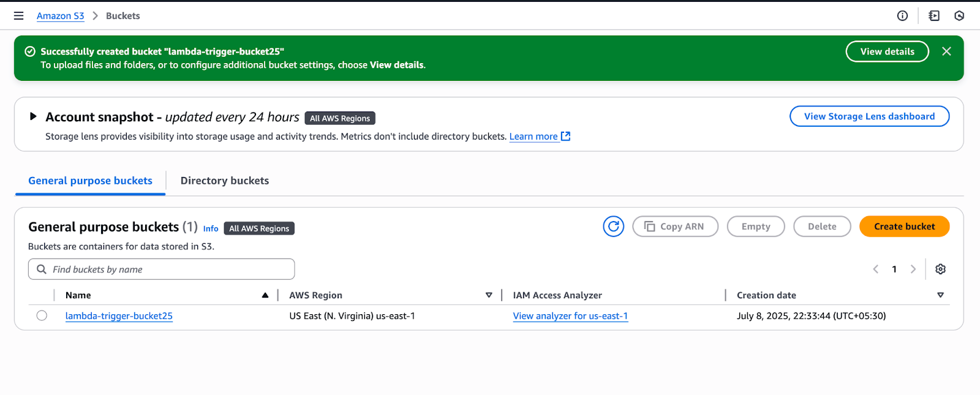980x395 pixels.
Task: Click the AWS Region column header text
Action: [315, 295]
